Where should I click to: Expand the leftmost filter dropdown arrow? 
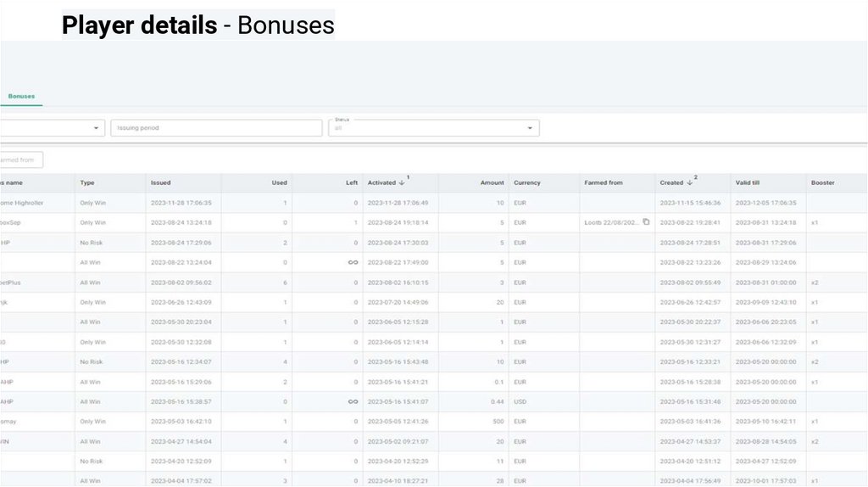96,128
